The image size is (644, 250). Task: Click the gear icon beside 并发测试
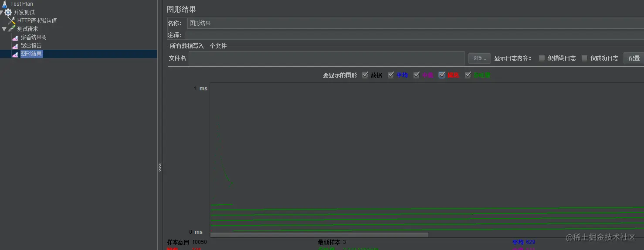(8, 12)
